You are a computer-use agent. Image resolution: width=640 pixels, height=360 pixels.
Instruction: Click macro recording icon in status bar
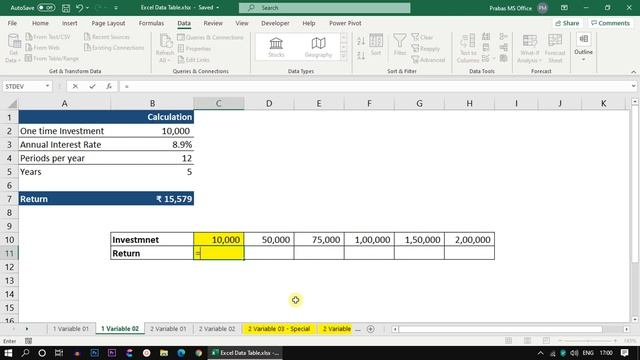pyautogui.click(x=29, y=341)
